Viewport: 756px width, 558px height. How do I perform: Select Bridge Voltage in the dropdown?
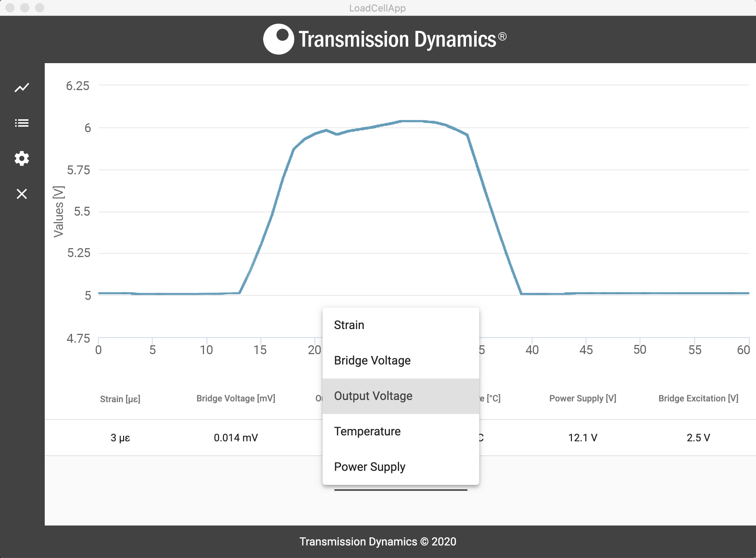tap(372, 360)
